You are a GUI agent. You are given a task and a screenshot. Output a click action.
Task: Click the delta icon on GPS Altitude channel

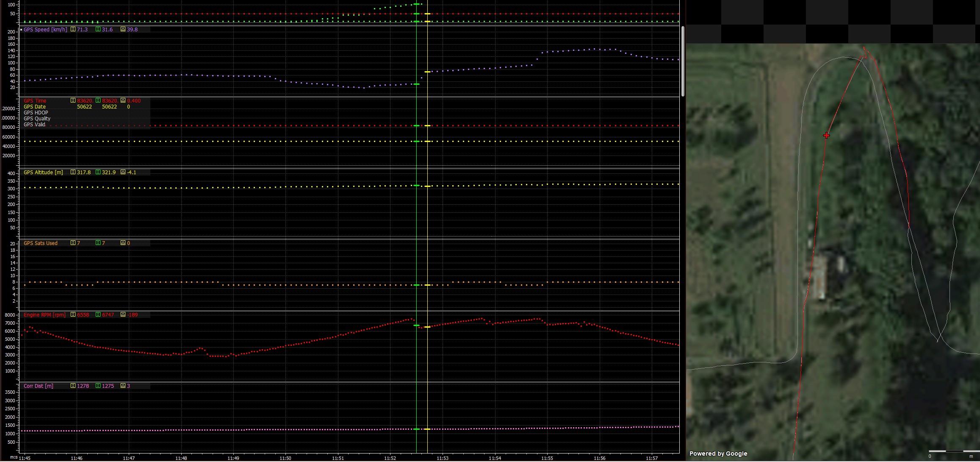[122, 173]
